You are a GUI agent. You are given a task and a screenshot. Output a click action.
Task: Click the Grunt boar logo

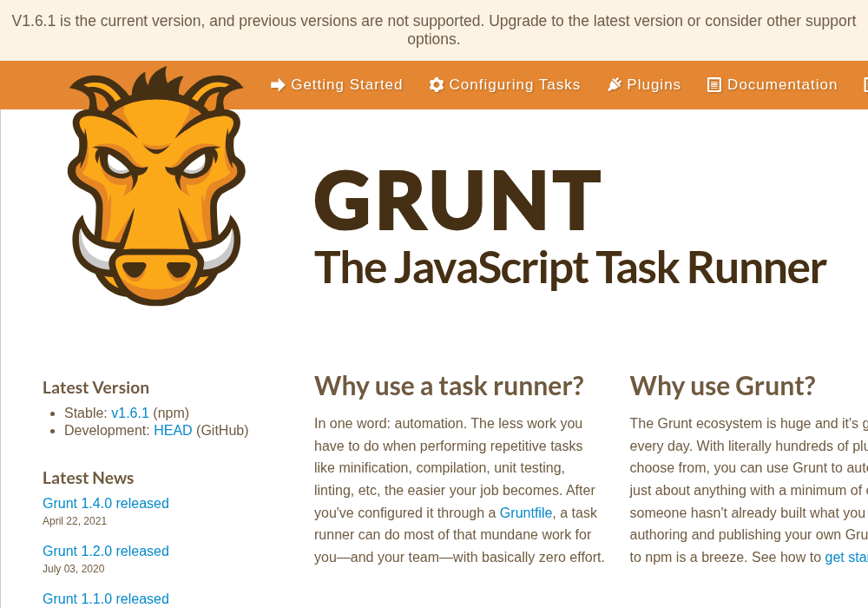click(x=156, y=186)
